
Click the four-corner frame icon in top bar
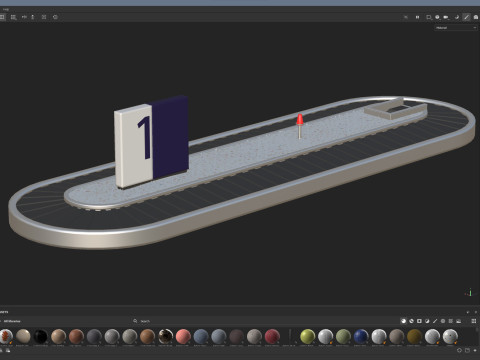44,17
